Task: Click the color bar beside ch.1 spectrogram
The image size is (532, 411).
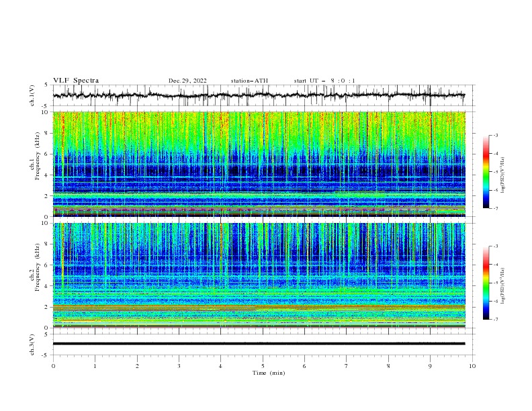Action: coord(486,172)
